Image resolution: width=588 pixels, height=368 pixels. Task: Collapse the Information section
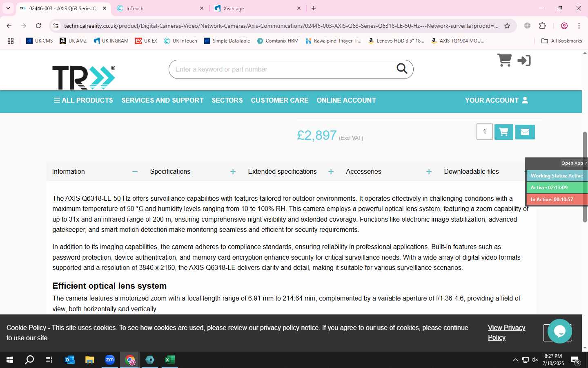135,172
